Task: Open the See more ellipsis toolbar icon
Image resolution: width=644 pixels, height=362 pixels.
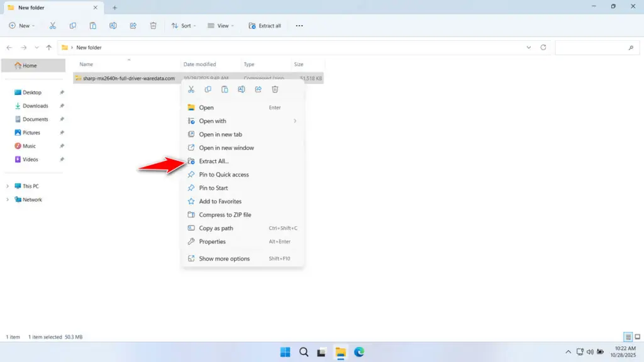Action: [x=299, y=25]
